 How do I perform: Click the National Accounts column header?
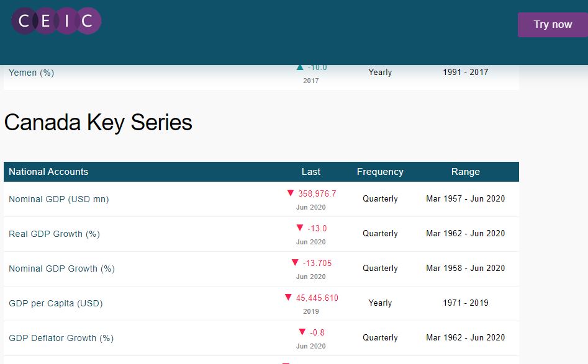pos(48,172)
